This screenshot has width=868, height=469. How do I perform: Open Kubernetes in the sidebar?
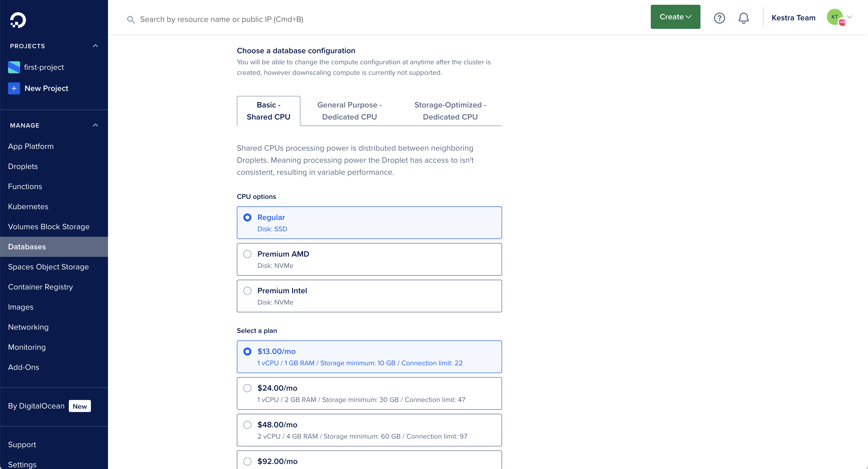click(28, 207)
